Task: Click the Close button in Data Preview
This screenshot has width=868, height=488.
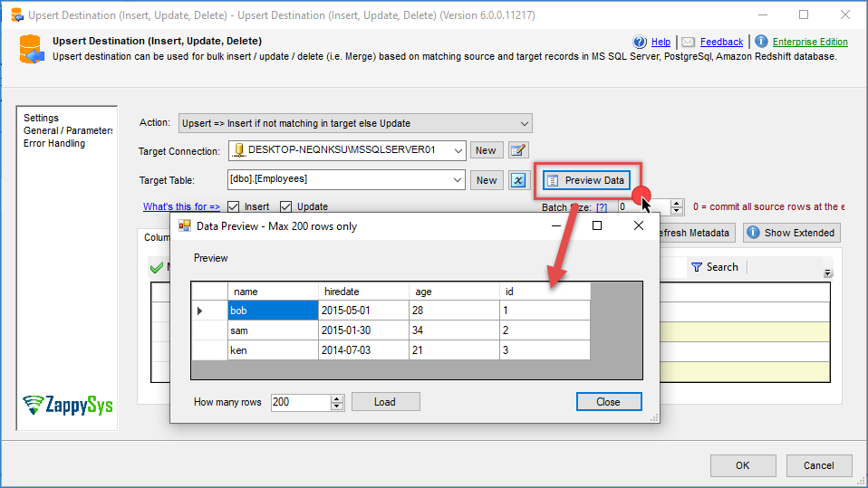Action: click(x=608, y=402)
